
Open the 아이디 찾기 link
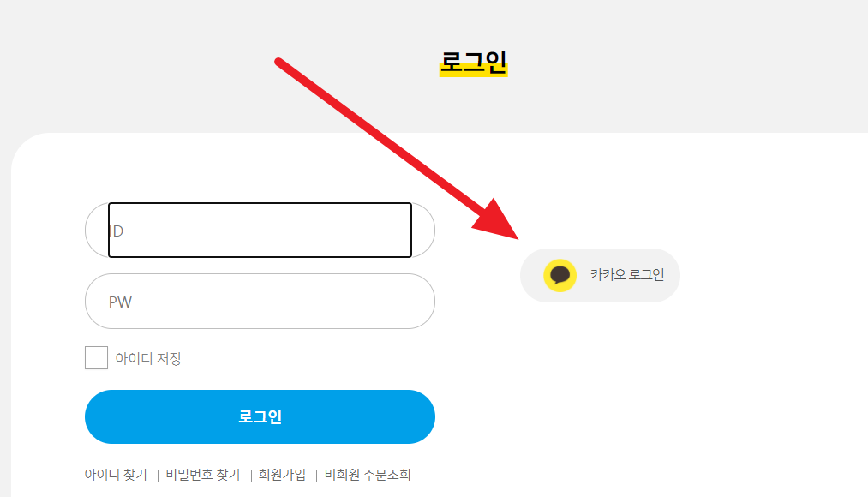coord(116,475)
